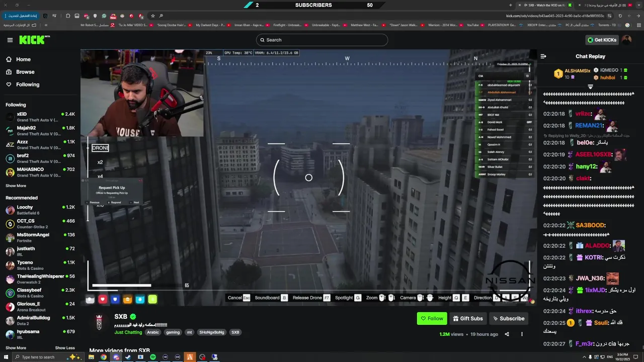Viewport: 644px width, 362px height.
Task: Expand the chat leaderboard chevron
Action: 591,86
